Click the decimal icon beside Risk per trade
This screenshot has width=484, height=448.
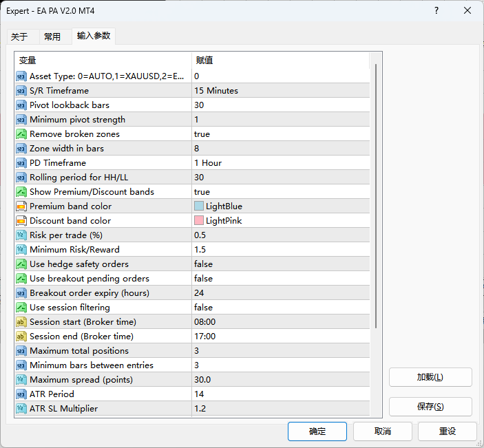point(21,235)
